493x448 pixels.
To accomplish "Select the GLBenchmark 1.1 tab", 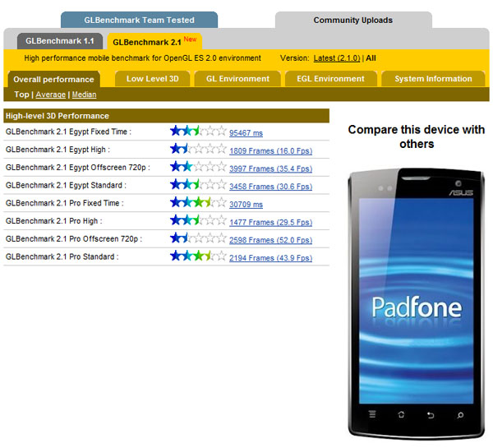I will pyautogui.click(x=60, y=41).
